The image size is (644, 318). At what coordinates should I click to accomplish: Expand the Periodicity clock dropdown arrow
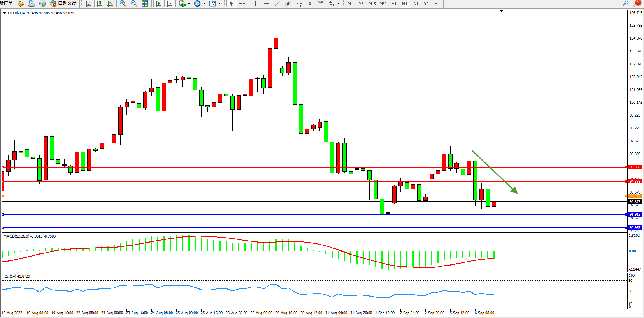[x=204, y=3]
